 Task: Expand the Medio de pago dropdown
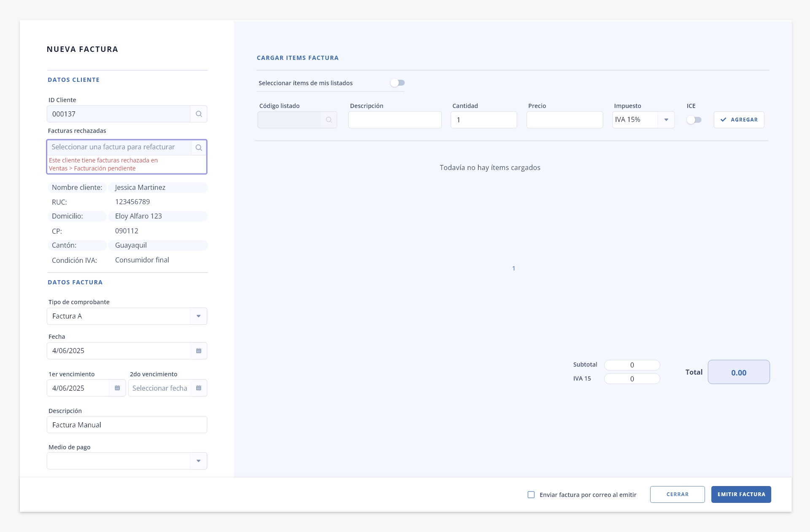198,461
